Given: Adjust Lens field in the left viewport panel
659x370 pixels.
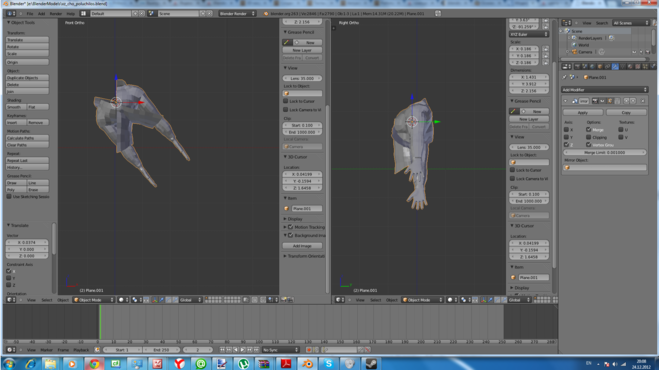Looking at the screenshot, I should [303, 78].
